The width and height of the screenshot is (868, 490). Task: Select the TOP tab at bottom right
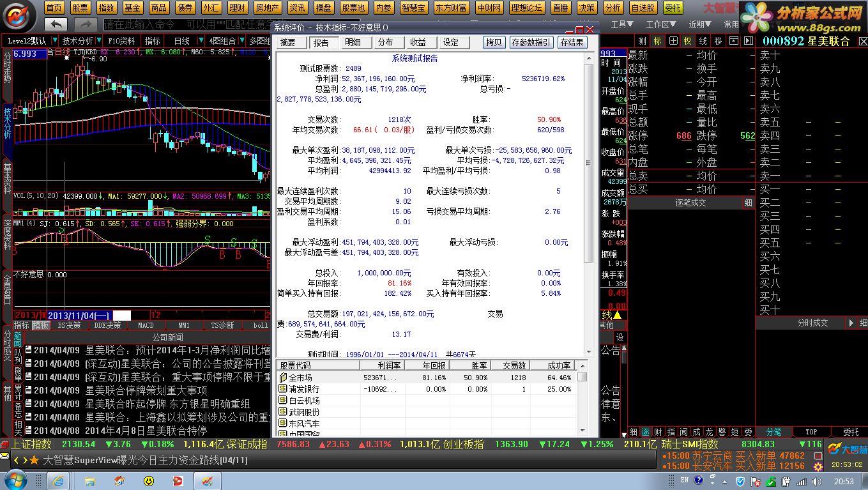point(811,432)
